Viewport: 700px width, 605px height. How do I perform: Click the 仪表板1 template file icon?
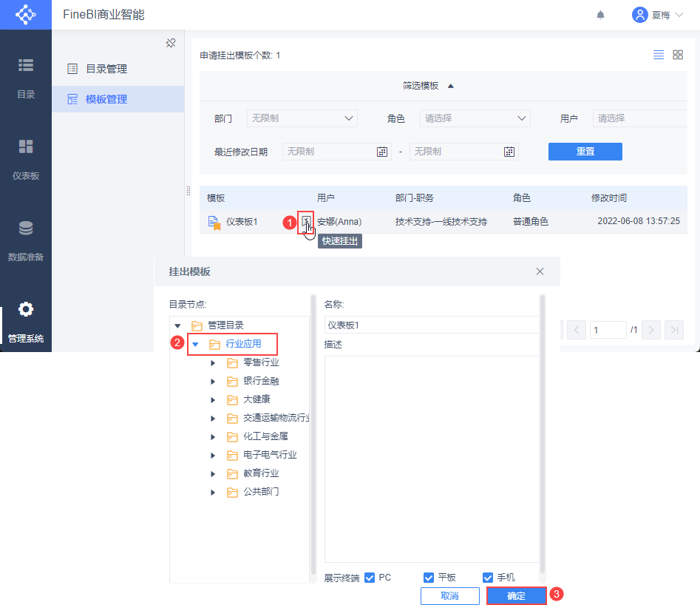tap(214, 222)
